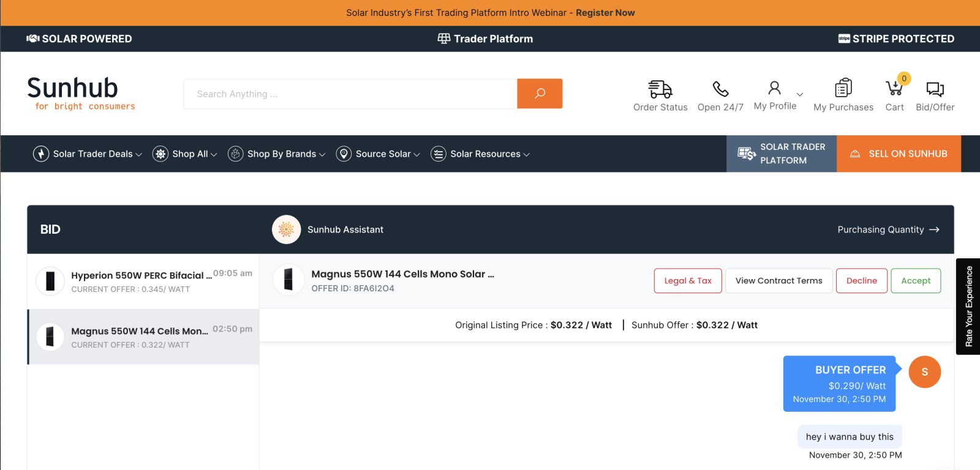Viewport: 980px width, 470px height.
Task: Click the Purchasing Quantity link
Action: (888, 229)
